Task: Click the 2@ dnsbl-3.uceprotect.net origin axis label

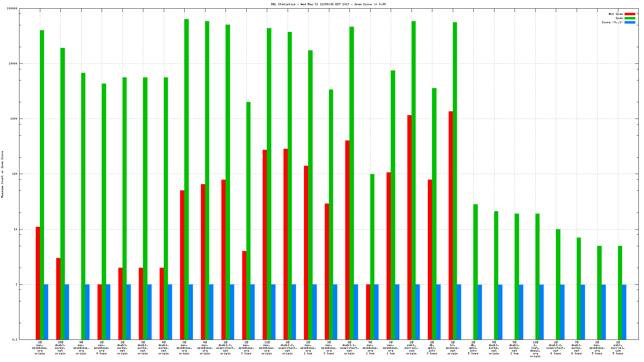Action: point(226,348)
